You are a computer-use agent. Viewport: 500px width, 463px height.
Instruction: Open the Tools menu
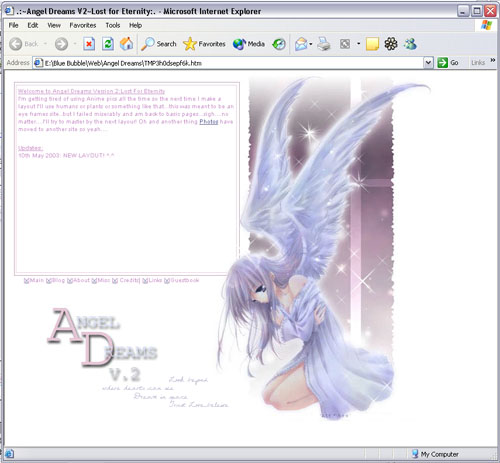tap(113, 25)
